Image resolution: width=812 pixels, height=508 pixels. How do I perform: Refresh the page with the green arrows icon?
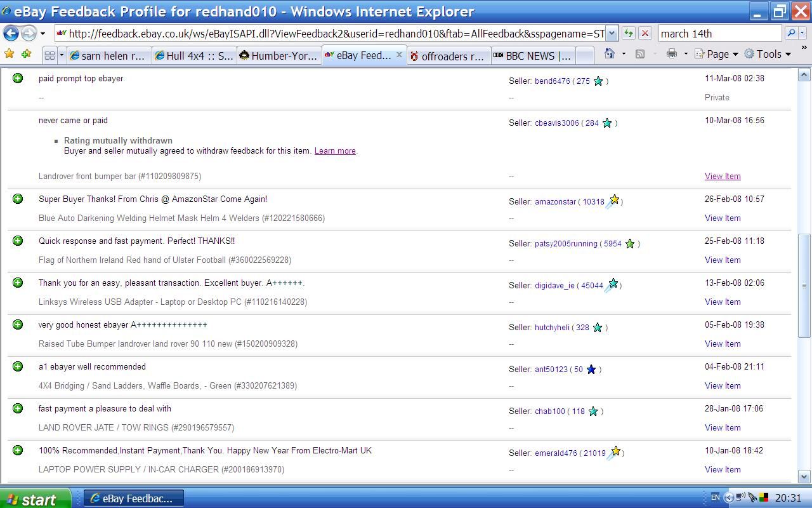coord(628,34)
